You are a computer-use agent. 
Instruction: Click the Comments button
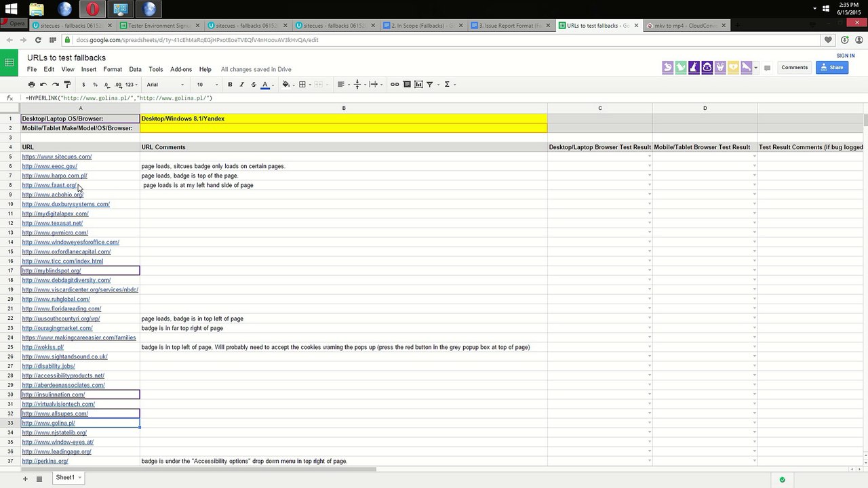(x=794, y=68)
